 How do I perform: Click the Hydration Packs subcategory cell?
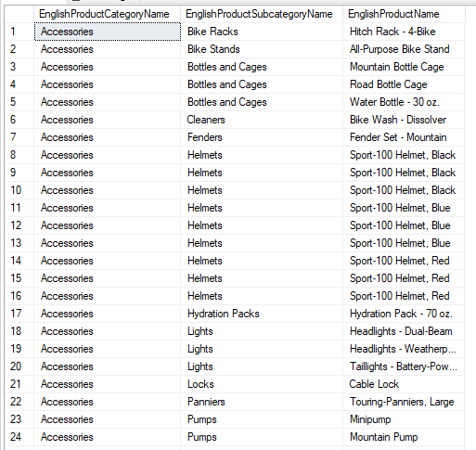262,314
